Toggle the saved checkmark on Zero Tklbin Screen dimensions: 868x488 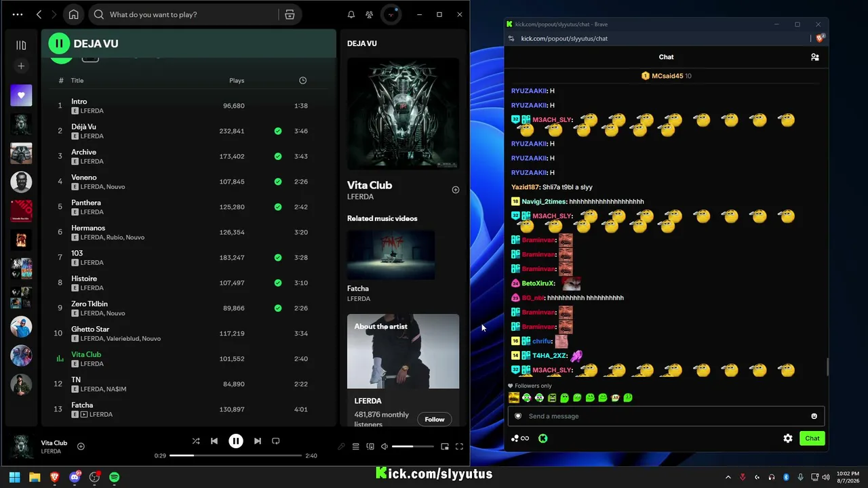coord(278,308)
